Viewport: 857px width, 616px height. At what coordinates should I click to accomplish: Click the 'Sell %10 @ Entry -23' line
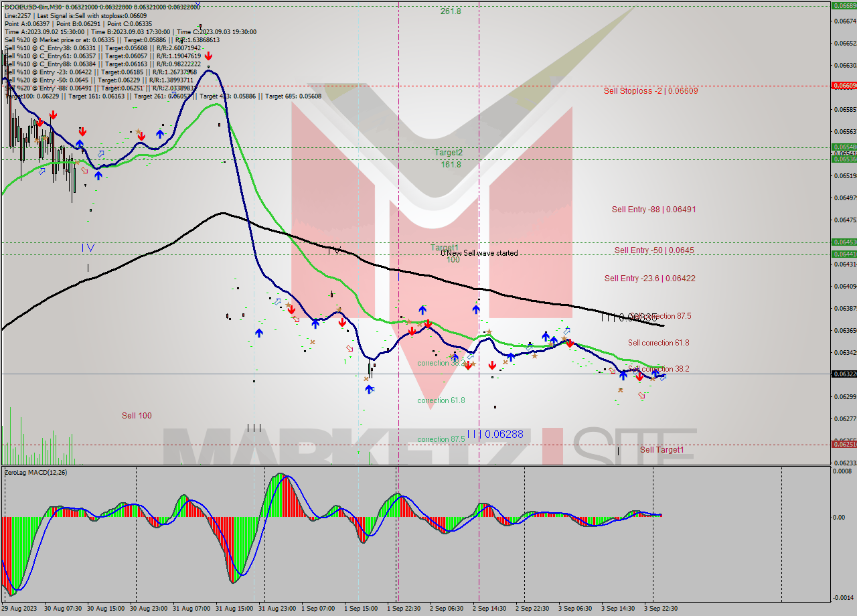click(100, 72)
